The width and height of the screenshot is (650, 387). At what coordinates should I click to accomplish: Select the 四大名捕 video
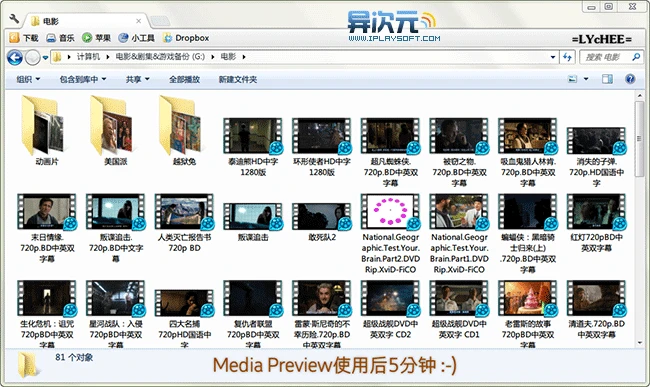(184, 318)
